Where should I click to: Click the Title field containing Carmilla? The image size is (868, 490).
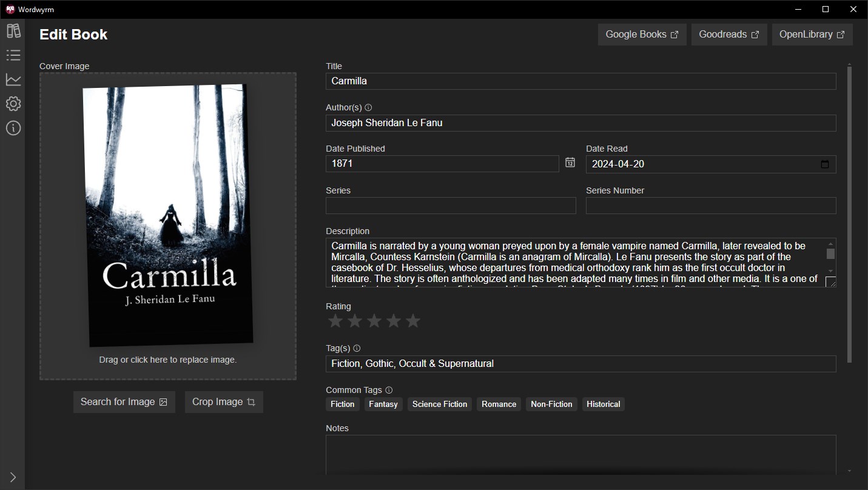581,81
